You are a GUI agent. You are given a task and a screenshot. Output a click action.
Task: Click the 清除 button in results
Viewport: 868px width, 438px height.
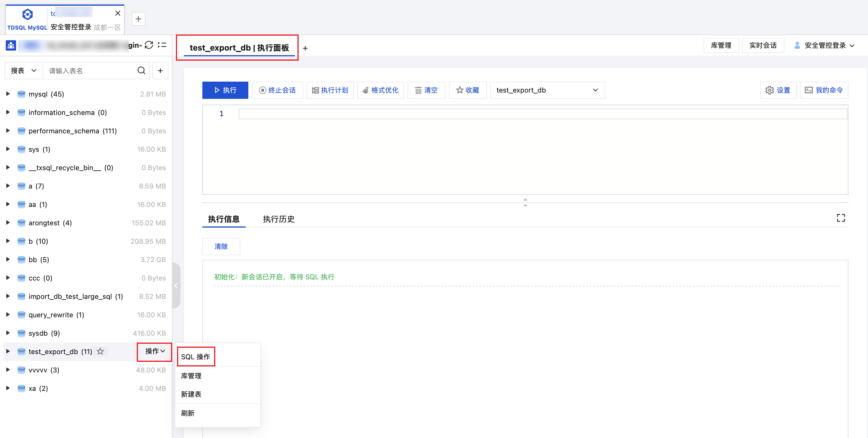point(221,246)
